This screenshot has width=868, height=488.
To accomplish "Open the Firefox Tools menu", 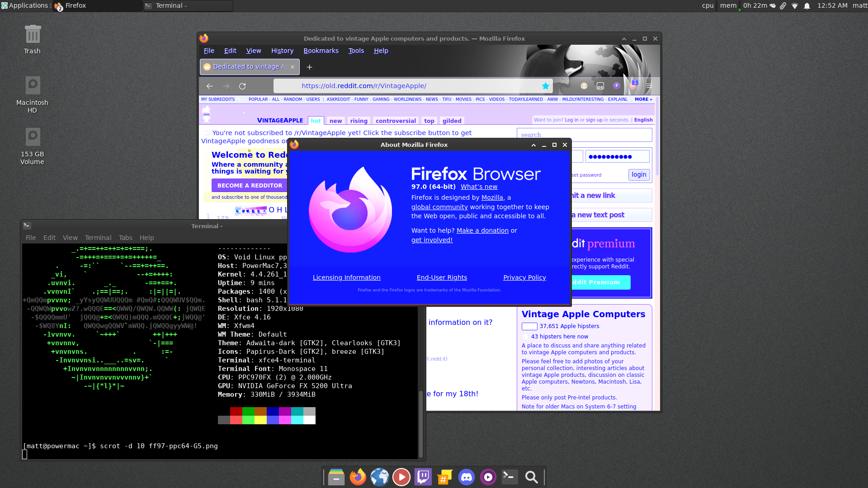I will (x=356, y=51).
